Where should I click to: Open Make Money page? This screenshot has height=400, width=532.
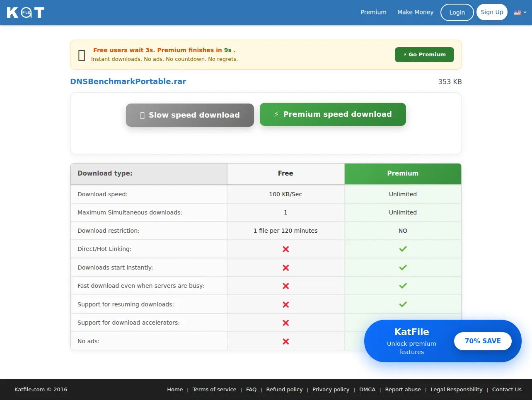pyautogui.click(x=415, y=12)
